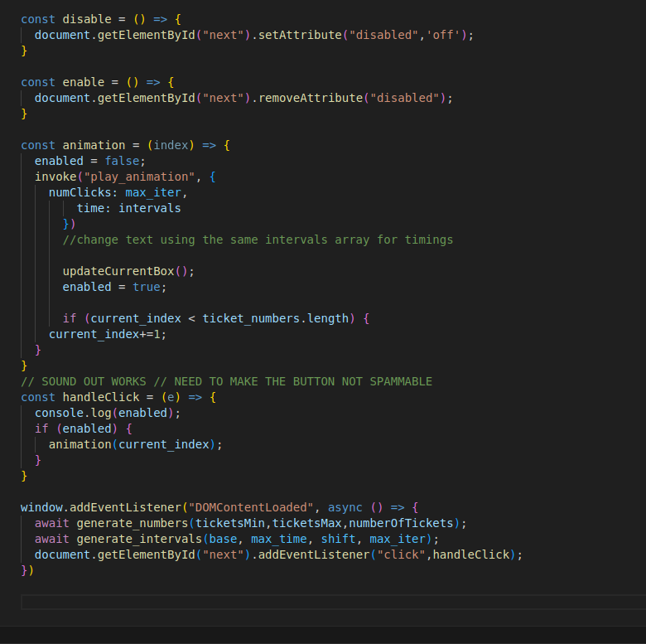Click the removeAttribute call text

click(311, 98)
